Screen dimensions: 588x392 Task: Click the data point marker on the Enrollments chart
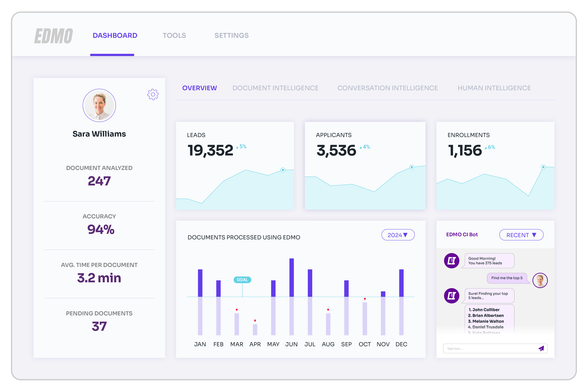pos(543,167)
